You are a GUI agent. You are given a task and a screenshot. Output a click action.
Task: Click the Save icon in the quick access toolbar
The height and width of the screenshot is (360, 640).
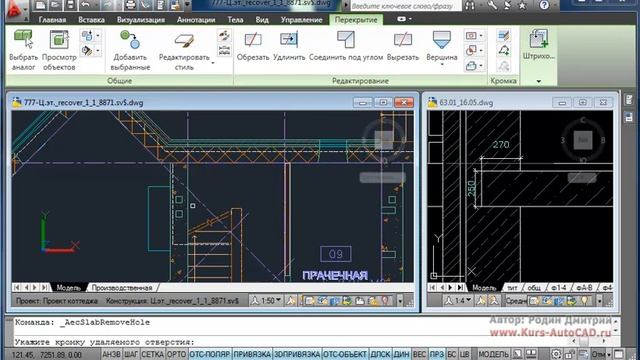(70, 5)
